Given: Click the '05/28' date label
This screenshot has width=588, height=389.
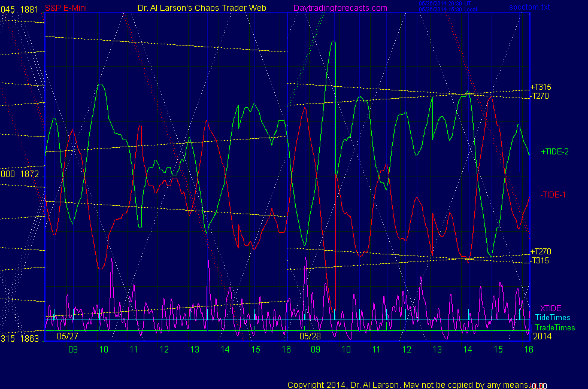Looking at the screenshot, I should pyautogui.click(x=310, y=336).
